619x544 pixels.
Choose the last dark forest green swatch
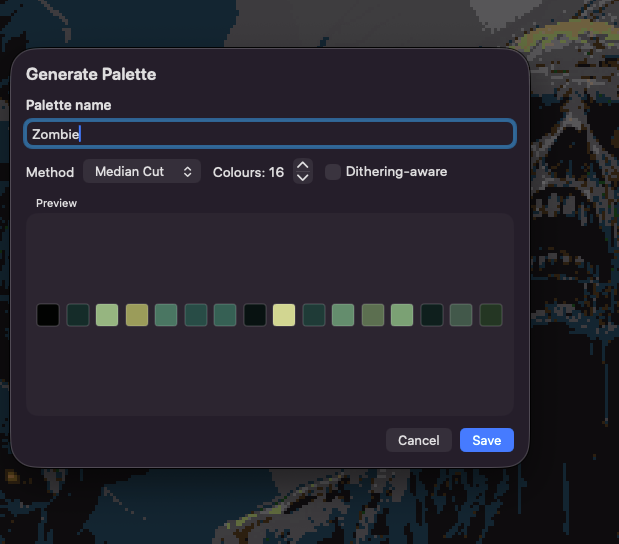tap(491, 315)
